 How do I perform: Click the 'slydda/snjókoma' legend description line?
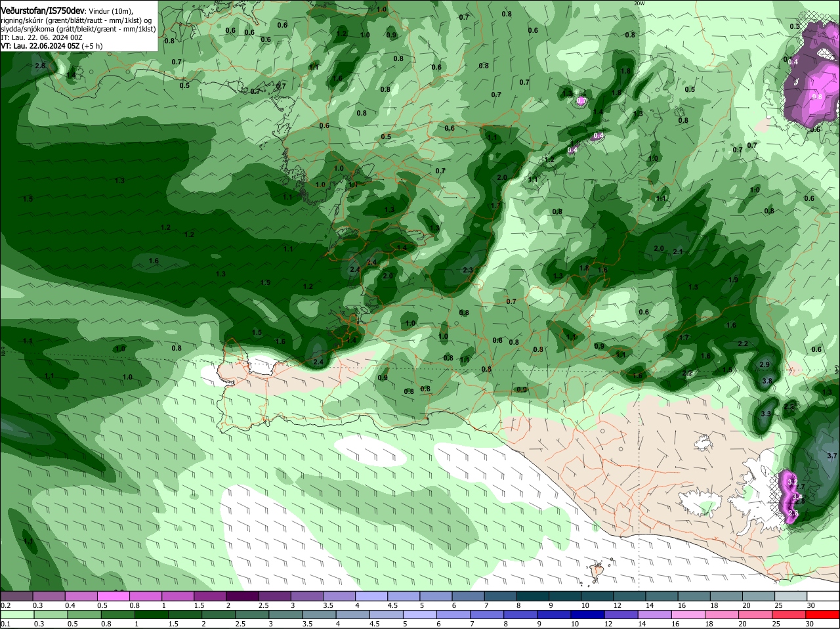tap(78, 29)
